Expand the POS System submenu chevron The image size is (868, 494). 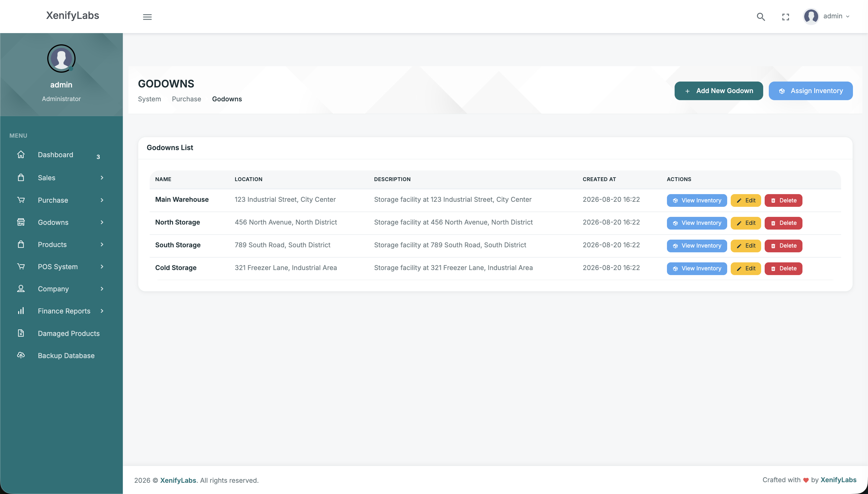102,266
